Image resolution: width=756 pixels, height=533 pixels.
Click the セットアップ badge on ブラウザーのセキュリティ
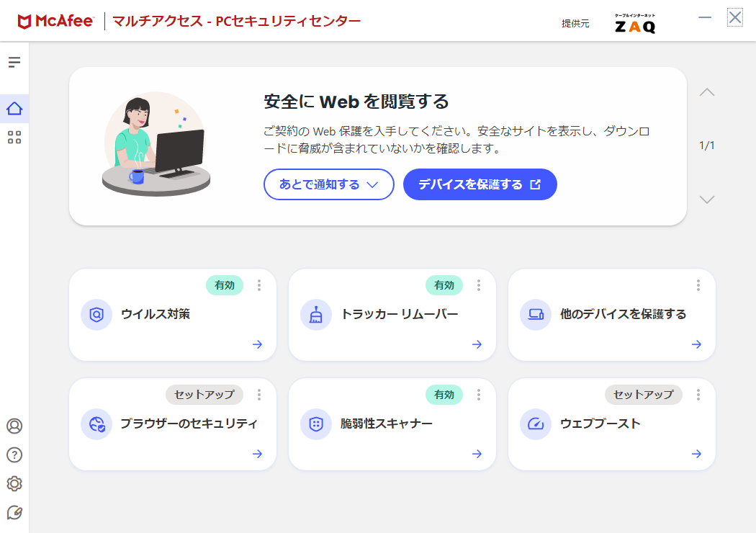pos(204,395)
